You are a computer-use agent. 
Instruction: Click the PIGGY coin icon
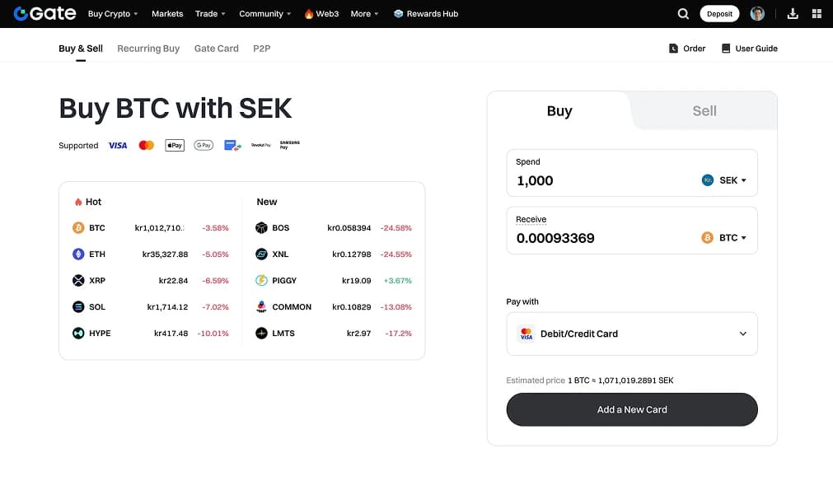[261, 281]
